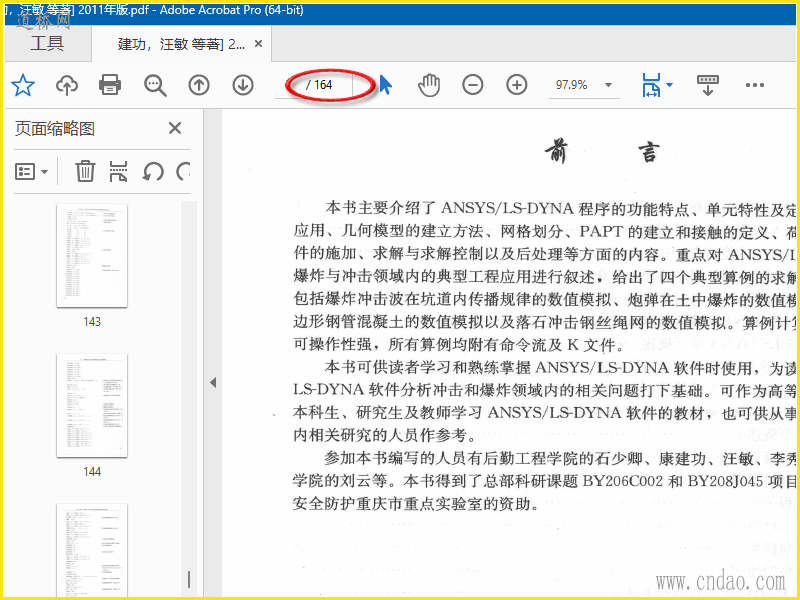Click the page number input field
Image resolution: width=800 pixels, height=600 pixels.
click(x=289, y=85)
